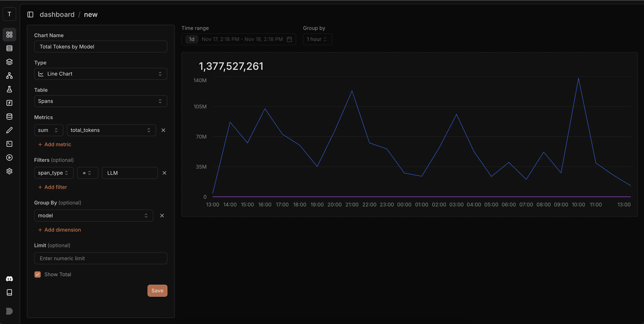Open the play circle icon in sidebar
The width and height of the screenshot is (644, 324).
click(9, 157)
